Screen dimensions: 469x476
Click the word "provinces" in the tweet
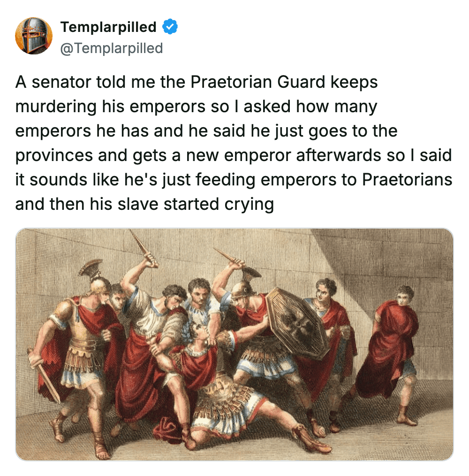pyautogui.click(x=54, y=155)
